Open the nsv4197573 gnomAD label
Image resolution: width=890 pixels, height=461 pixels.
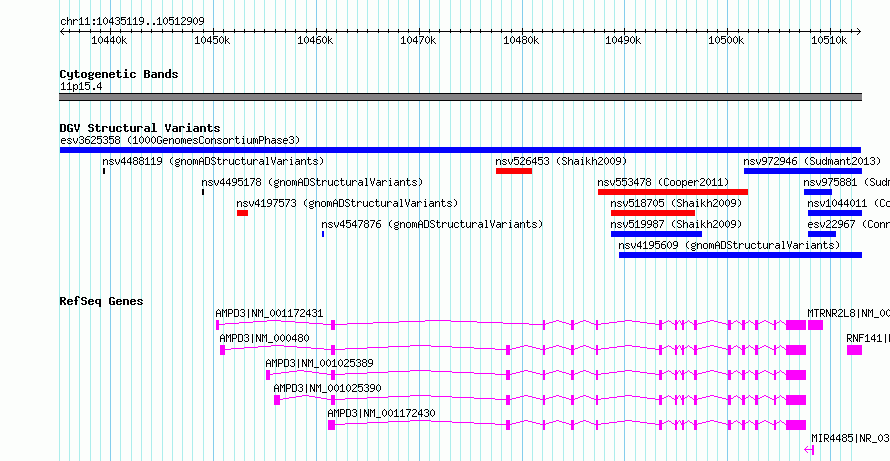pyautogui.click(x=347, y=203)
